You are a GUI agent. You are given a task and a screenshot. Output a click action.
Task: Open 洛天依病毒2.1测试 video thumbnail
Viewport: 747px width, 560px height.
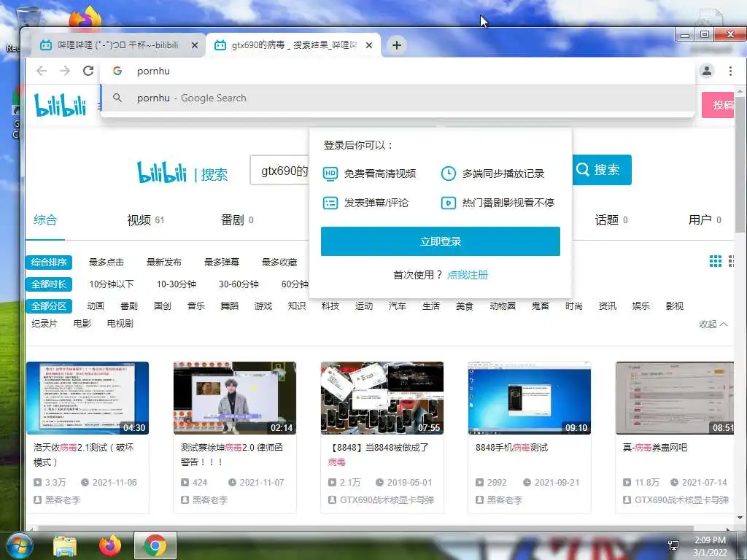click(88, 398)
